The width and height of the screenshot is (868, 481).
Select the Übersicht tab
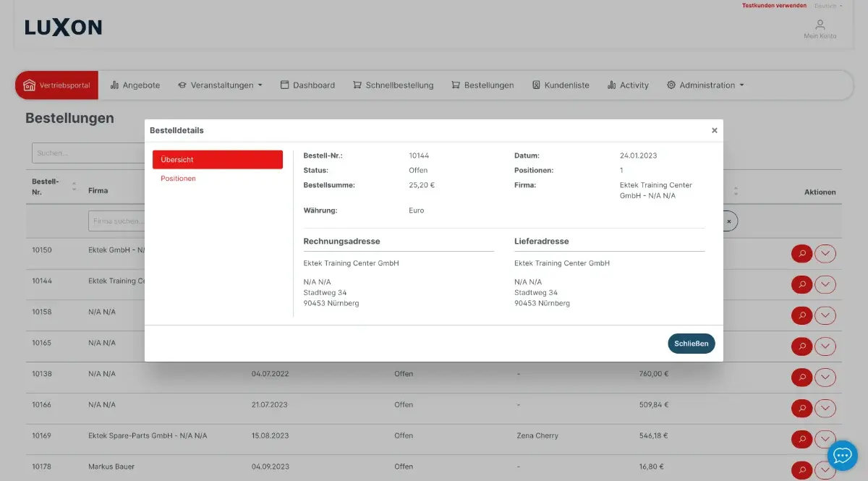[x=217, y=159]
